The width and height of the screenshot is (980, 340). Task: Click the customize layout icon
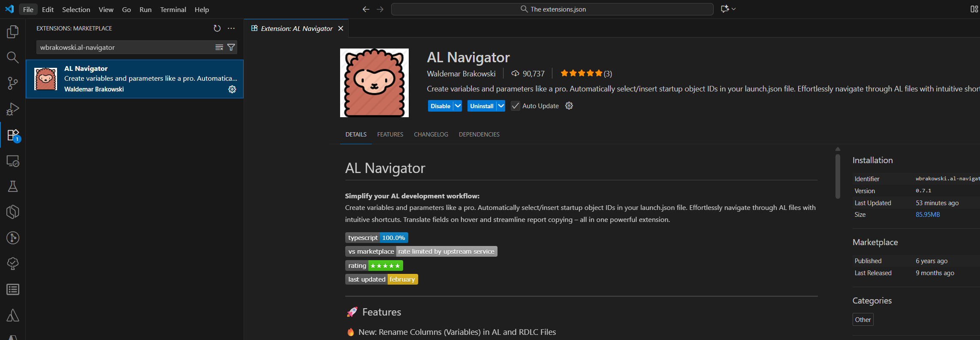(974, 9)
